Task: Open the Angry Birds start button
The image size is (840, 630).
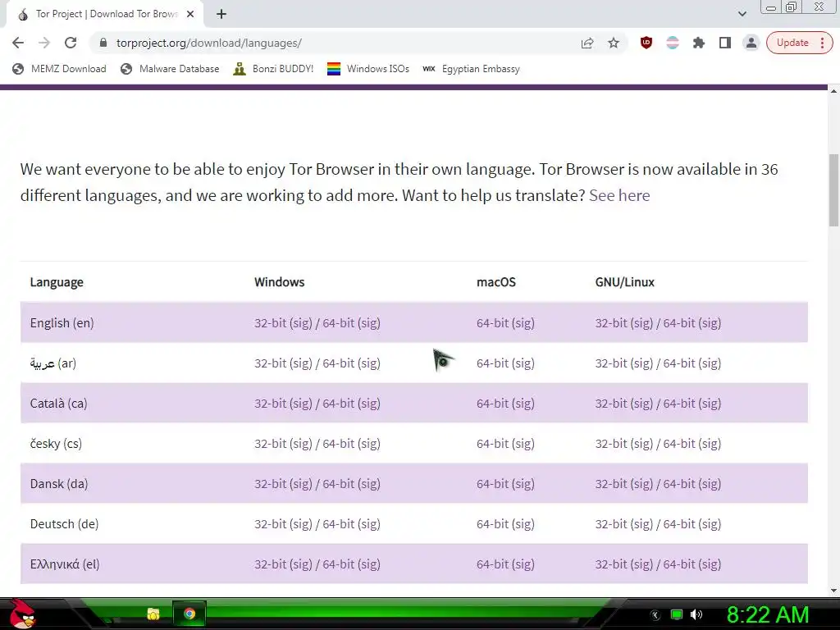Action: 22,614
